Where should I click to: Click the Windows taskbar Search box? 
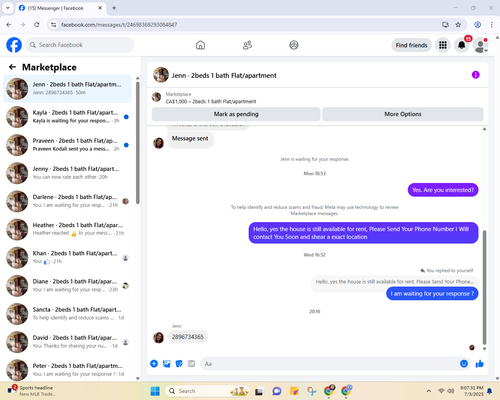tap(207, 391)
